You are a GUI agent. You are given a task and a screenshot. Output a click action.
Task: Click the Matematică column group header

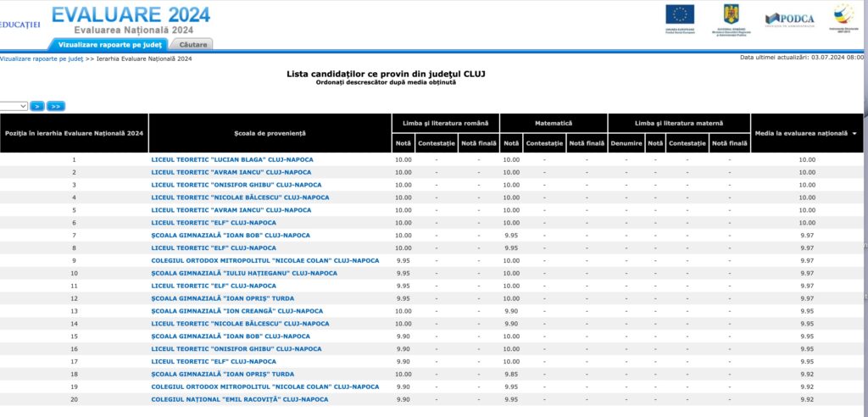pos(554,123)
